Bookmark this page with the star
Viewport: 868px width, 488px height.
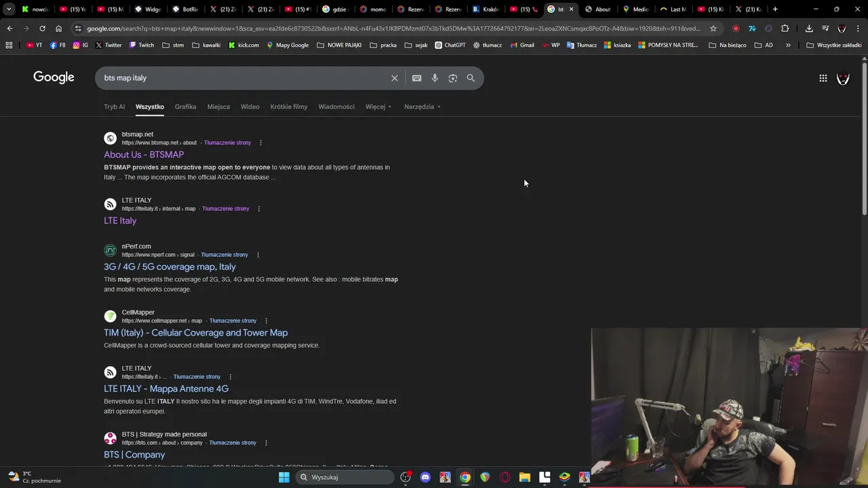coord(713,28)
